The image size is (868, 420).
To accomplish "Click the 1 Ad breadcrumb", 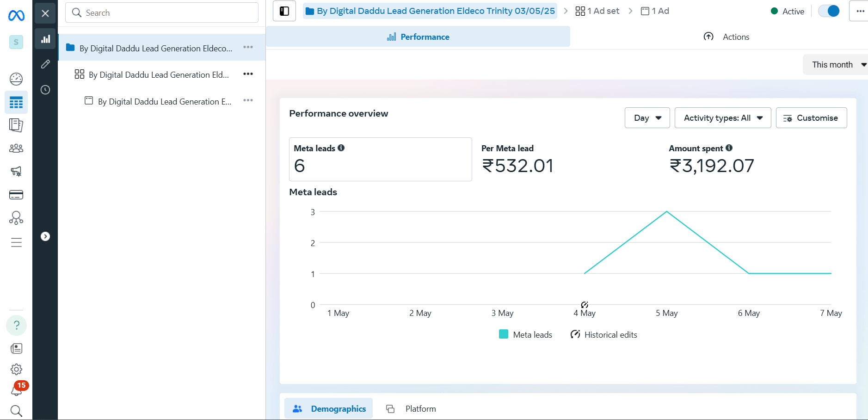I will [655, 11].
